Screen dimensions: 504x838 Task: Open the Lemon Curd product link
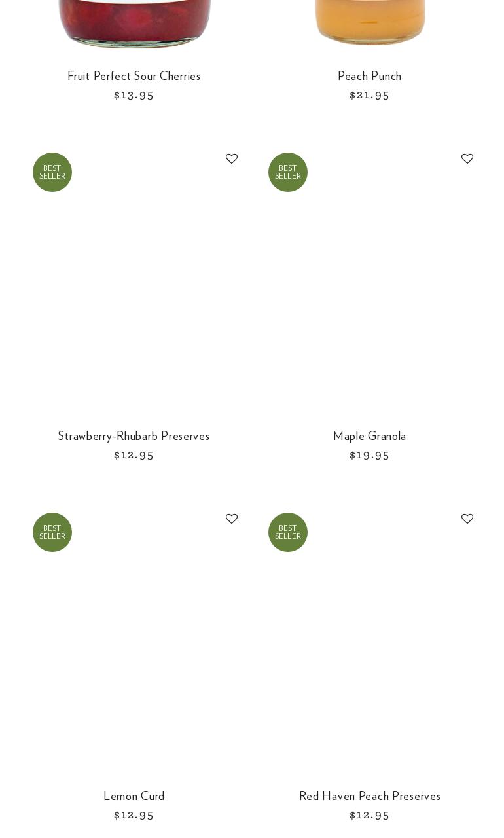coord(134,796)
